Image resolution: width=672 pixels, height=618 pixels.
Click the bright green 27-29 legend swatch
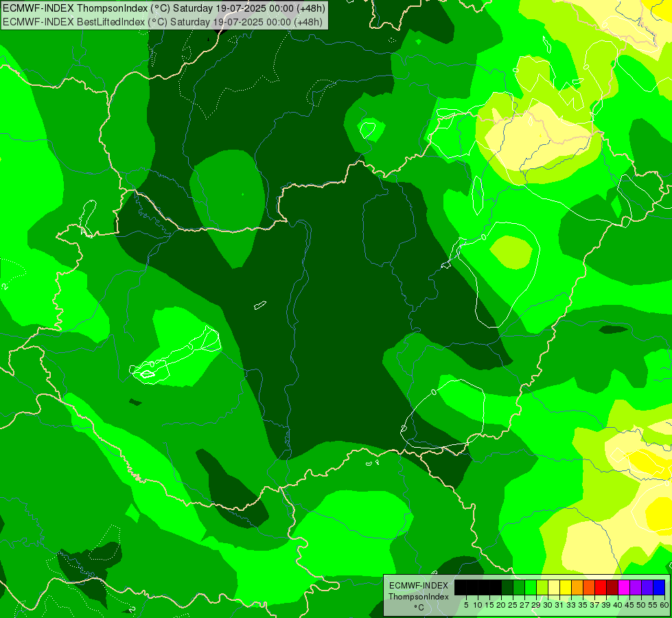pyautogui.click(x=531, y=587)
